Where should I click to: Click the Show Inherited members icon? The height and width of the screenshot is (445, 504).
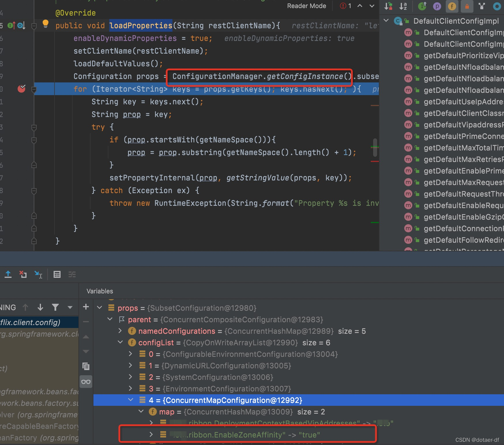(x=422, y=6)
